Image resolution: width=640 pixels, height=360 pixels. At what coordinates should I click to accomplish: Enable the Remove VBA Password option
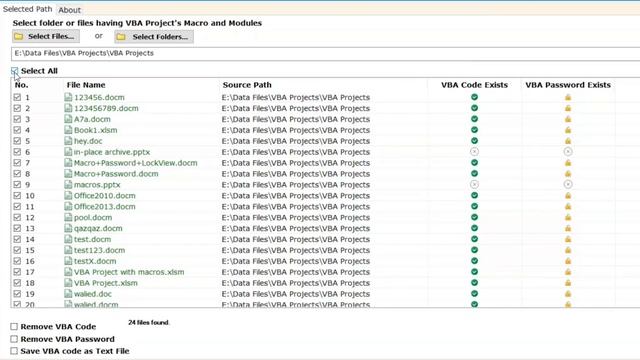click(x=14, y=339)
